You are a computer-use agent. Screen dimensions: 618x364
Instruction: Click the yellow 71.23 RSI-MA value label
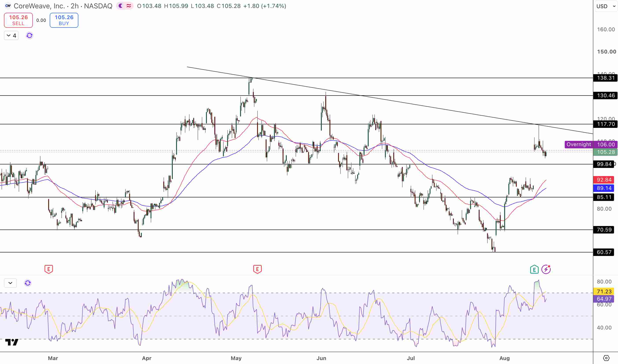click(603, 291)
